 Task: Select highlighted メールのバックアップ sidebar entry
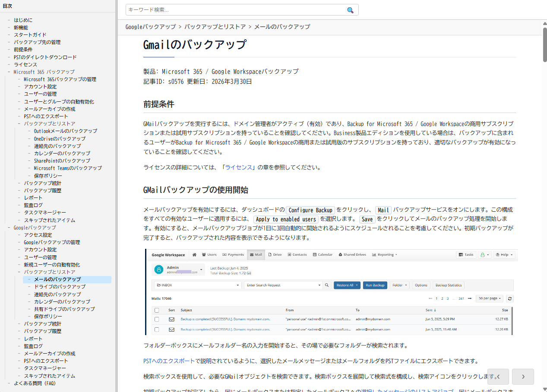click(x=57, y=279)
